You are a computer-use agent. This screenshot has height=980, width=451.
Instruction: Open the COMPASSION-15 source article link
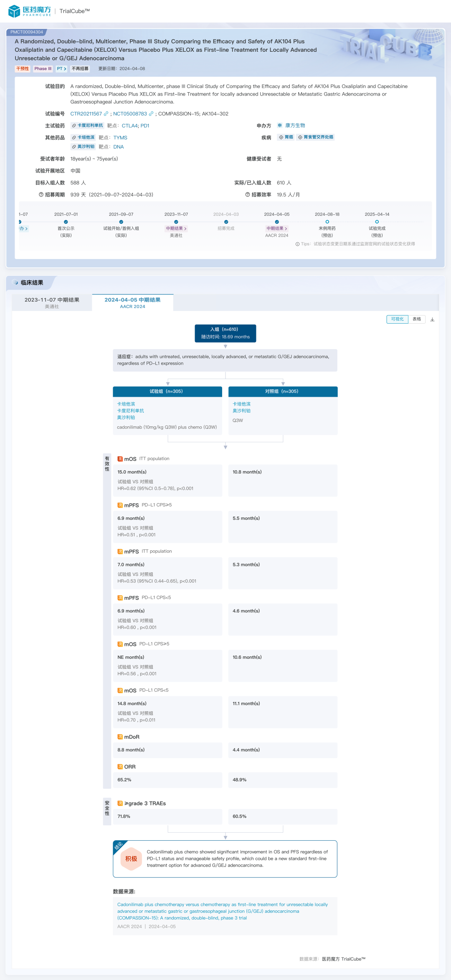(x=222, y=911)
